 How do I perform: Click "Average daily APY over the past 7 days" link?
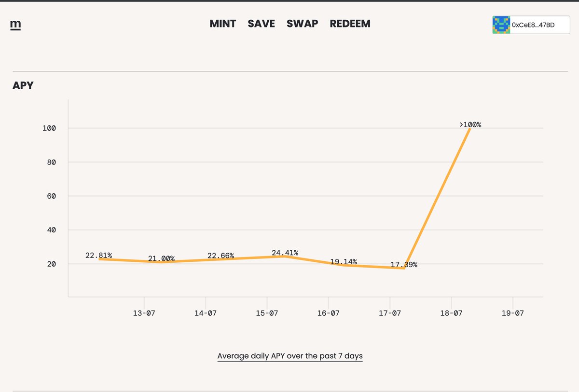(289, 356)
